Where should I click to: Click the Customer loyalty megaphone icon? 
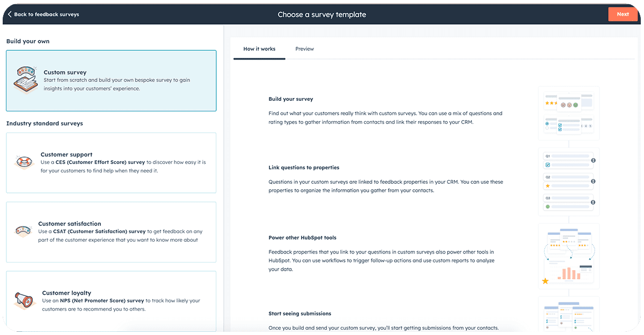[x=25, y=301]
